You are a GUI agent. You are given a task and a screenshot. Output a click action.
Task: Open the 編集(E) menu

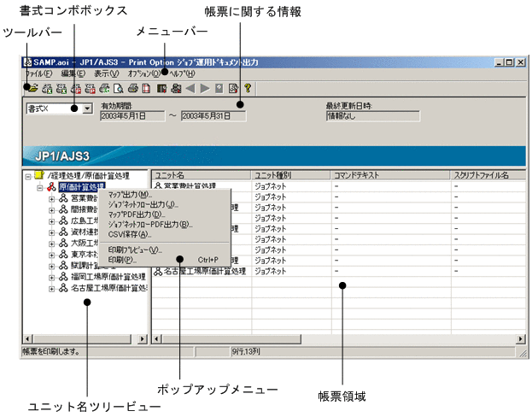(x=73, y=73)
